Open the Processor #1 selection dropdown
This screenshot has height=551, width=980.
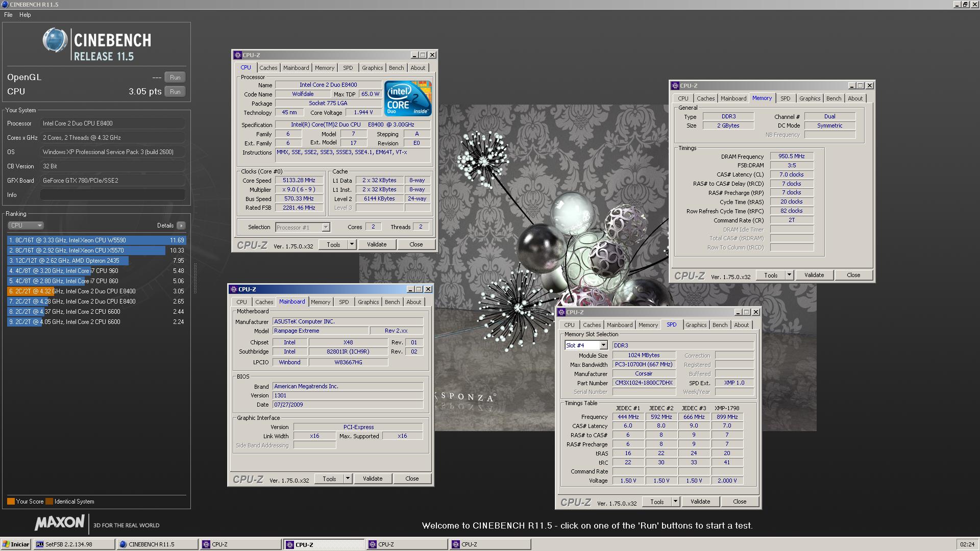[303, 228]
